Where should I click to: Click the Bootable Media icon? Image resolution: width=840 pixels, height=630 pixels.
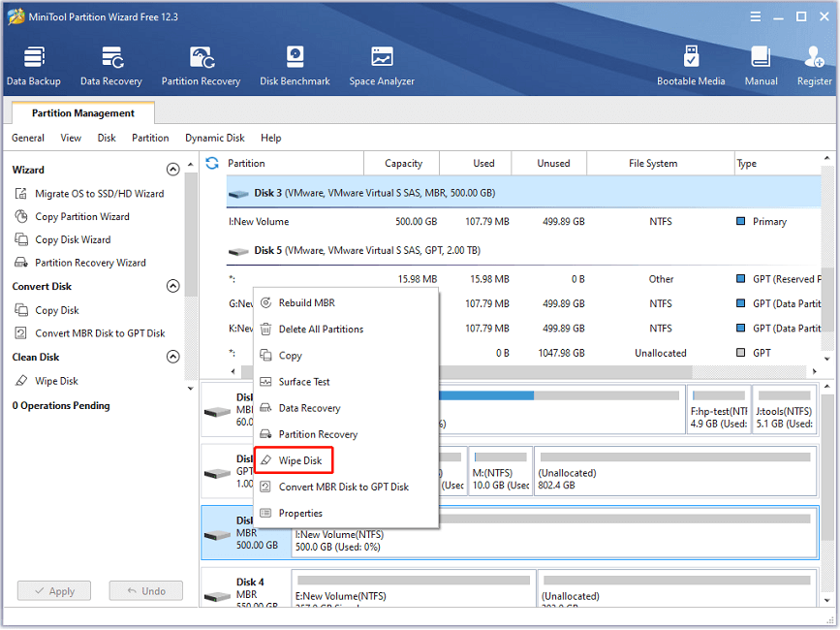(x=691, y=66)
